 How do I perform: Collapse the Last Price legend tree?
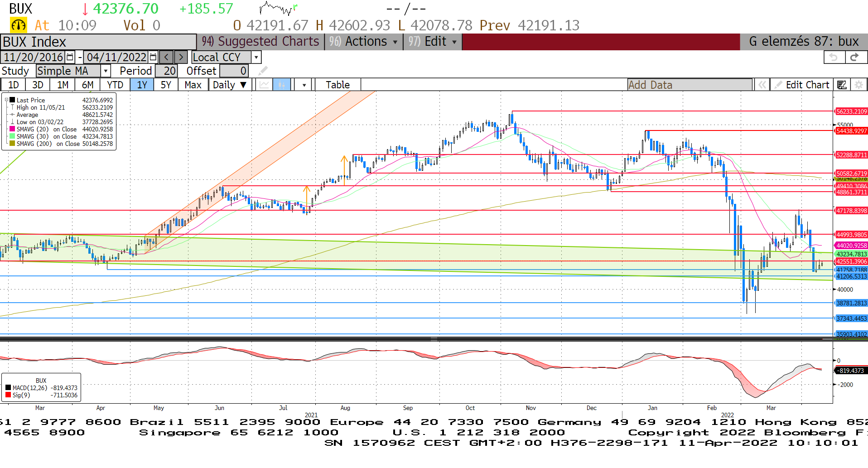pos(6,100)
